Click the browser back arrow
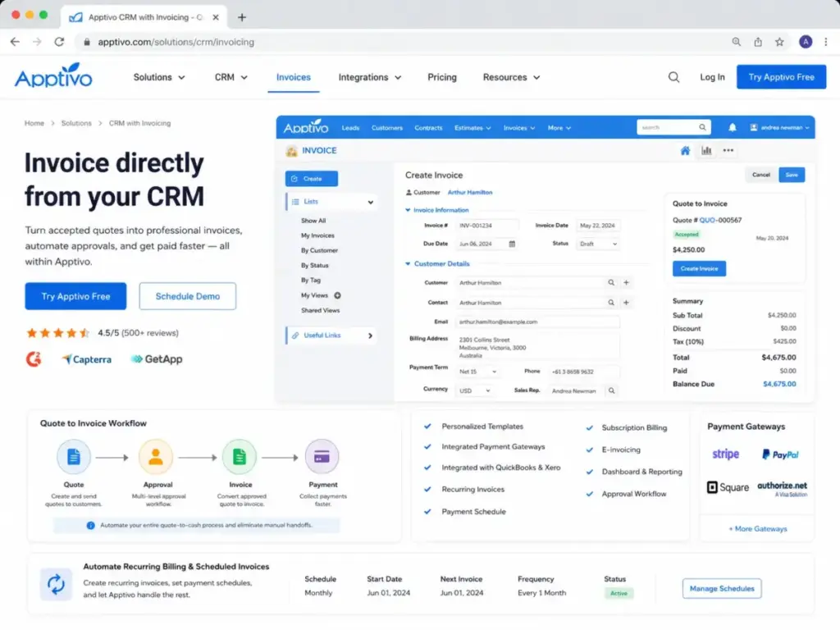Screen dimensions: 840x630 click(15, 42)
